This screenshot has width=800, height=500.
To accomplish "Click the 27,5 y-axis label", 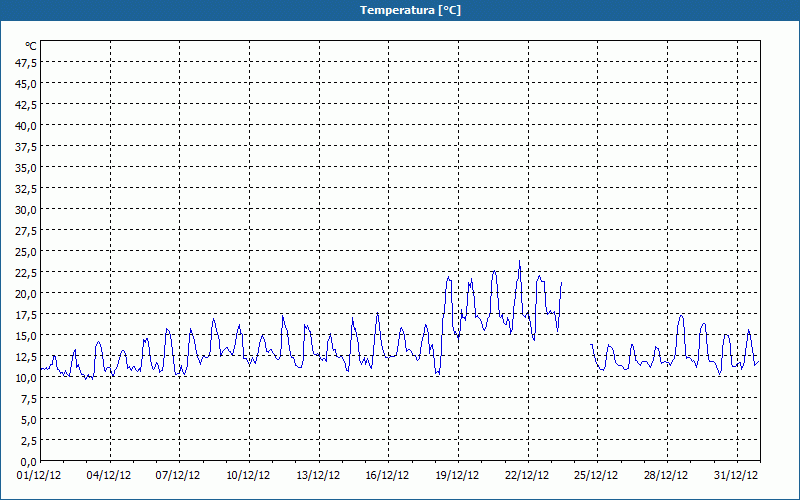I will coord(26,231).
